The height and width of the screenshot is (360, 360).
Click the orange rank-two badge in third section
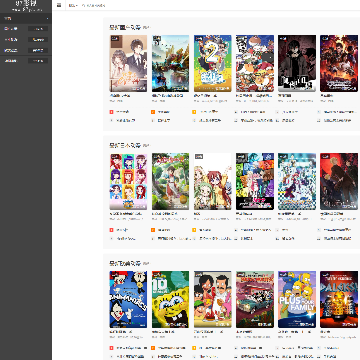[x=153, y=348]
